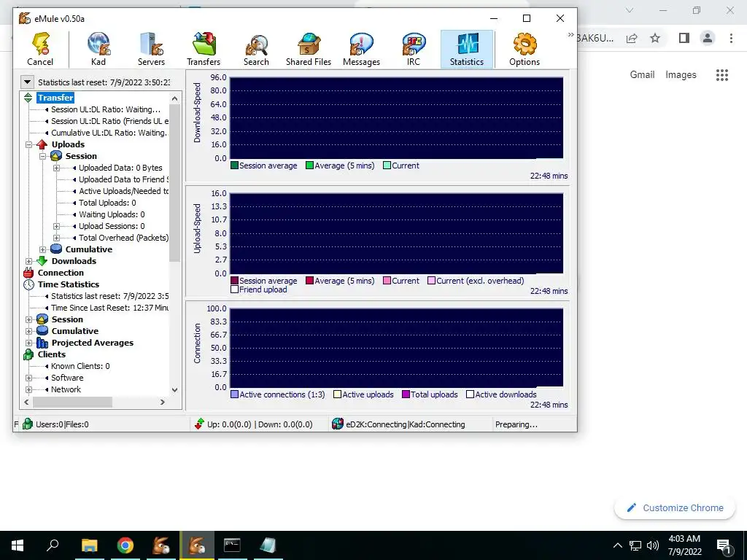
Task: Open the Command Prompt taskbar icon
Action: click(232, 545)
